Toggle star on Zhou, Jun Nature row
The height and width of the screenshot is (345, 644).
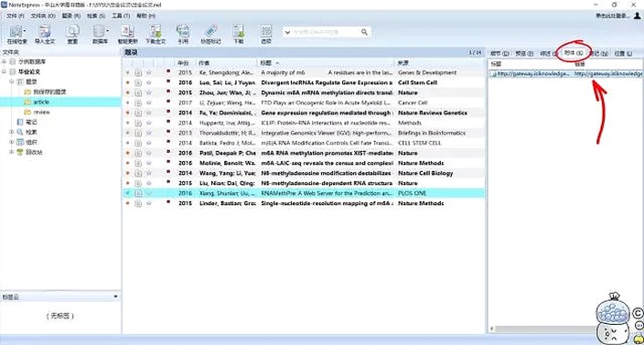click(149, 92)
